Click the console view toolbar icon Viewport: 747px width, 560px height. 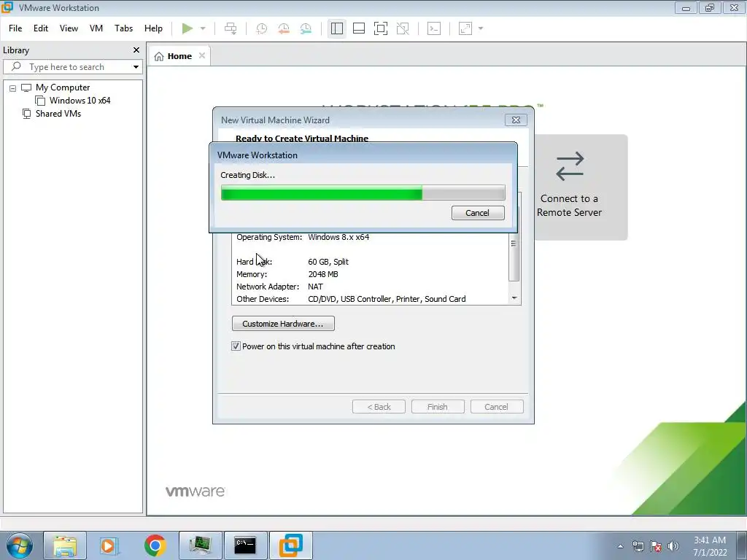point(434,28)
